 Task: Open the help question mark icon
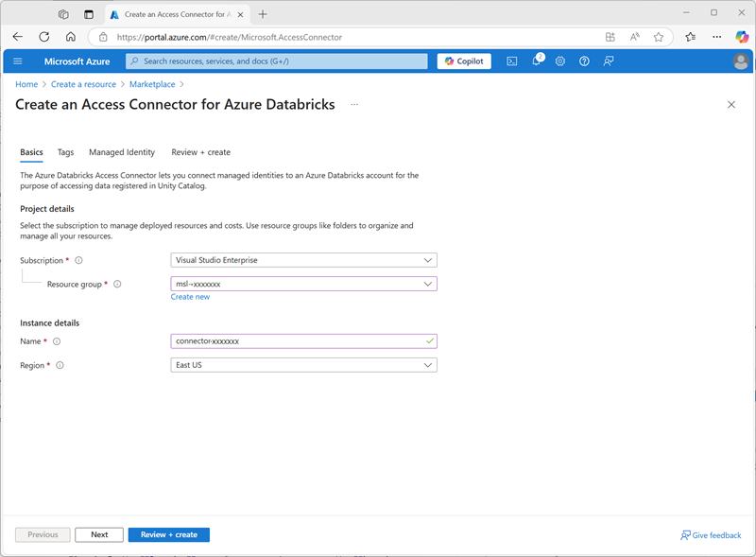584,61
